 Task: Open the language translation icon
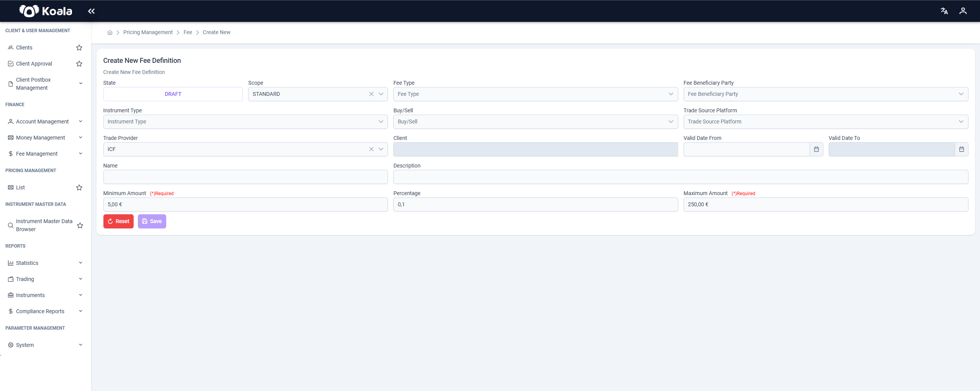[x=944, y=11]
